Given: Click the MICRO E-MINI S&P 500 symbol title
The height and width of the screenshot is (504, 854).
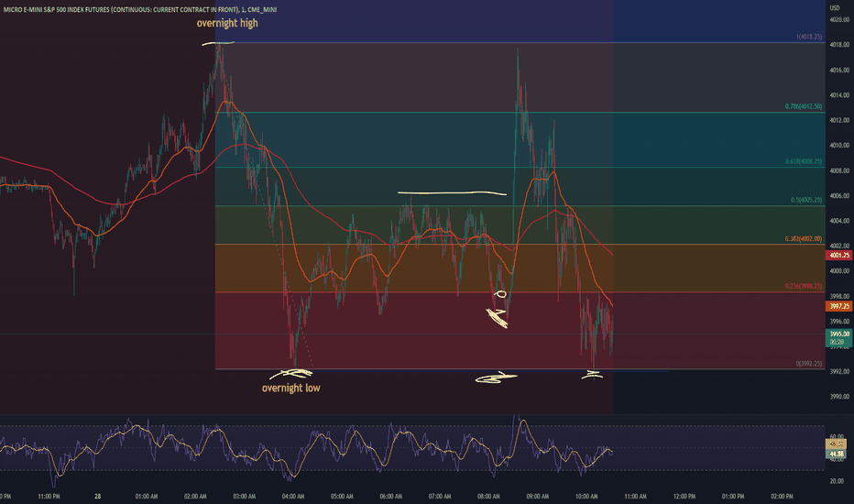Looking at the screenshot, I should (140, 10).
